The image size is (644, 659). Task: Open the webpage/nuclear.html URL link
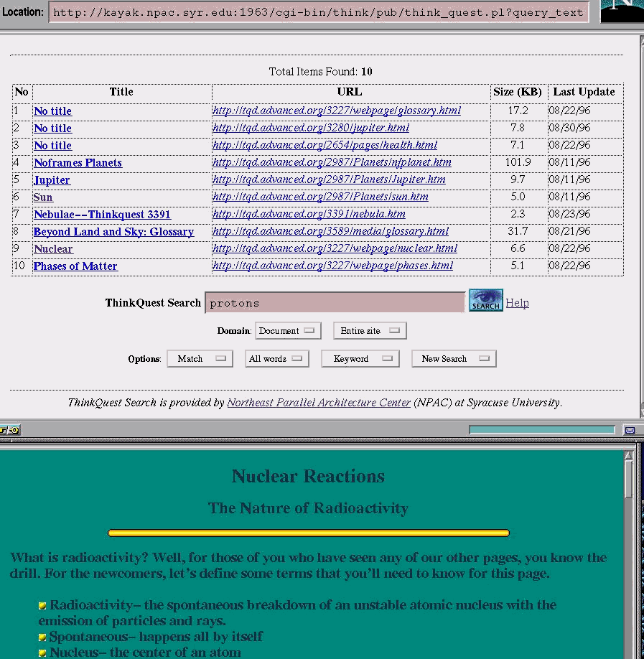[335, 248]
